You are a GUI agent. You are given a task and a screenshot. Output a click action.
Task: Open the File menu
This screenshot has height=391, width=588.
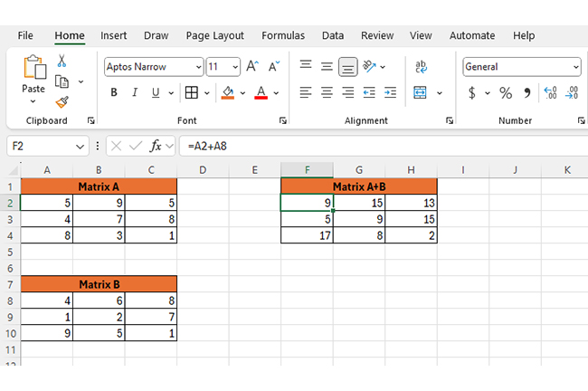coord(25,35)
